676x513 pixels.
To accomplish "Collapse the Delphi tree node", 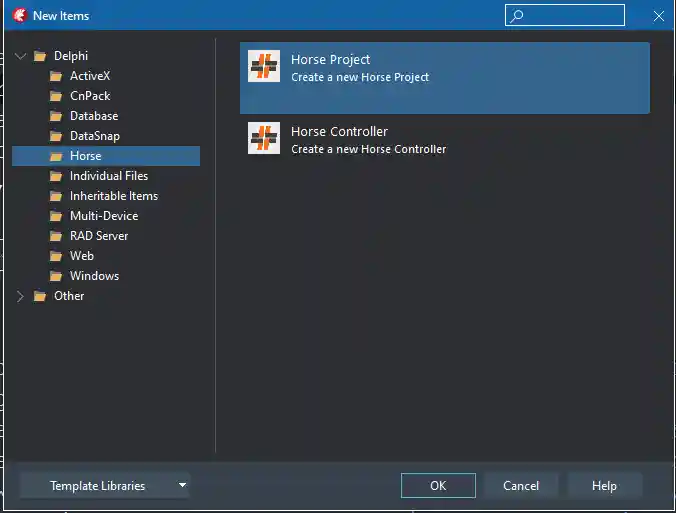I will pos(20,56).
